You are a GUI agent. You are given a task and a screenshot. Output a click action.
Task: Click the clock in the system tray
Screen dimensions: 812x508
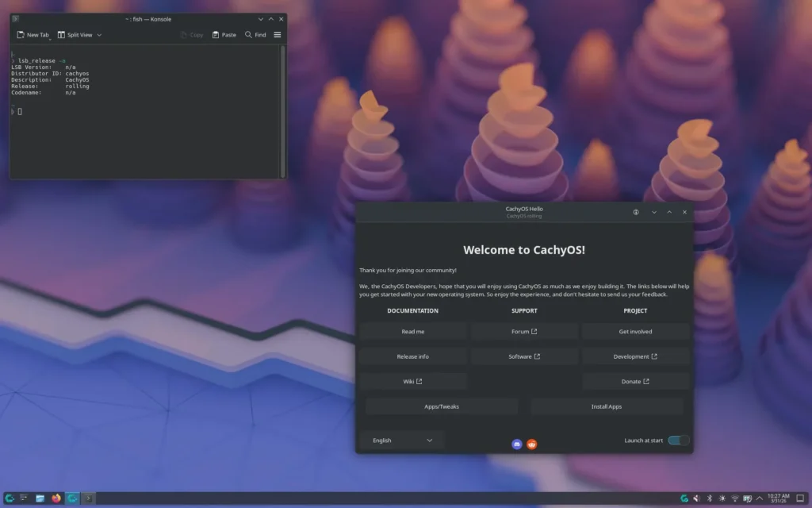(777, 498)
